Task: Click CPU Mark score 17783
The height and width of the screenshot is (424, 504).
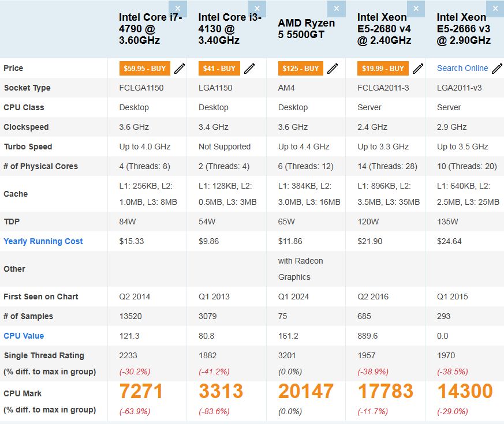Action: click(386, 391)
